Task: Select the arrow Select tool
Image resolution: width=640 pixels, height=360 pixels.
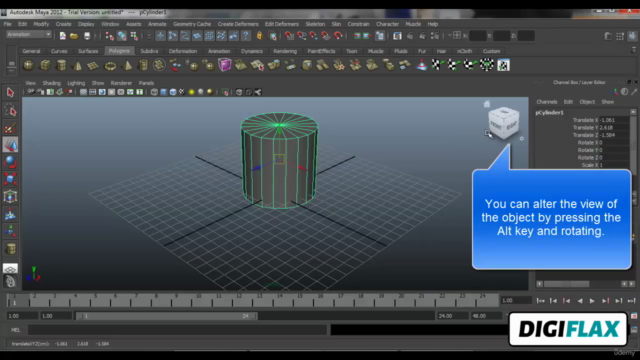Action: click(x=10, y=92)
